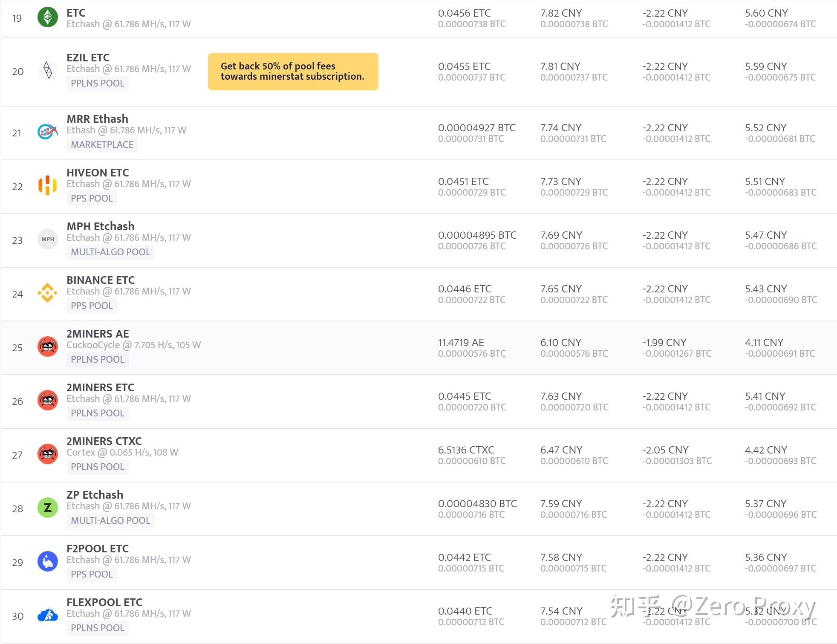Select the 0.0451 ETC reward value
Image resolution: width=837 pixels, height=644 pixels.
click(x=464, y=182)
